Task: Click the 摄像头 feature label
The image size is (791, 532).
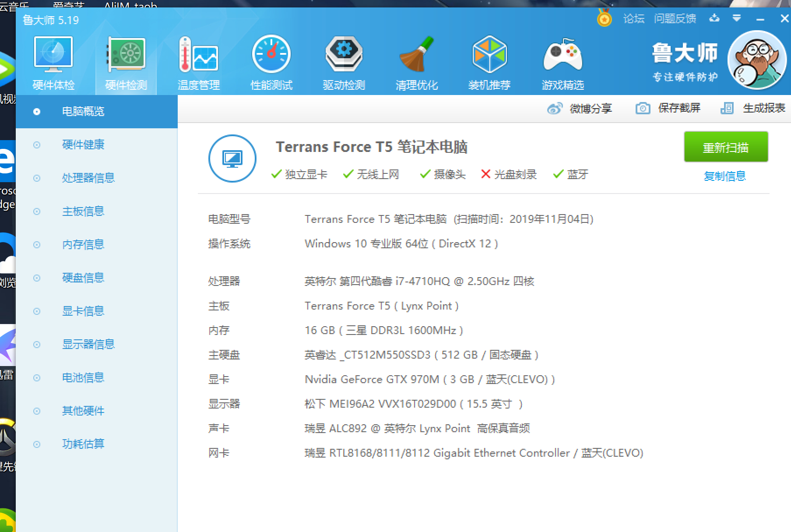Action: click(x=450, y=174)
